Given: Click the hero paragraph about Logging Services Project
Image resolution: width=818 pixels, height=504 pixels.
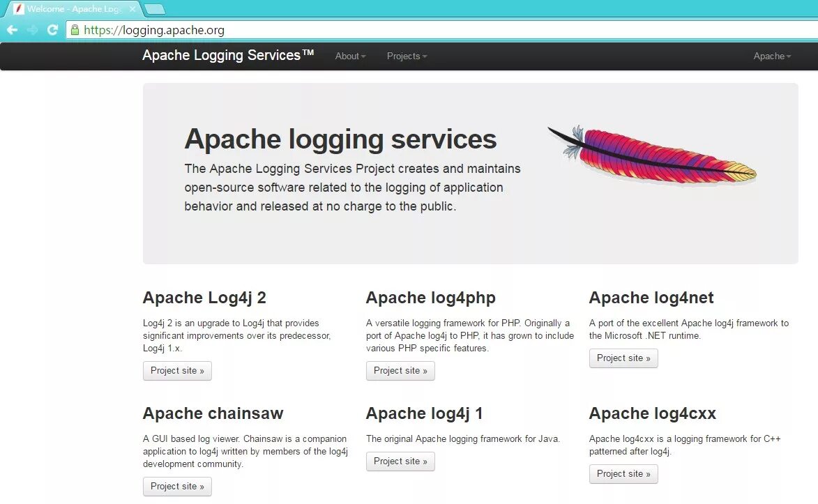Looking at the screenshot, I should click(353, 188).
